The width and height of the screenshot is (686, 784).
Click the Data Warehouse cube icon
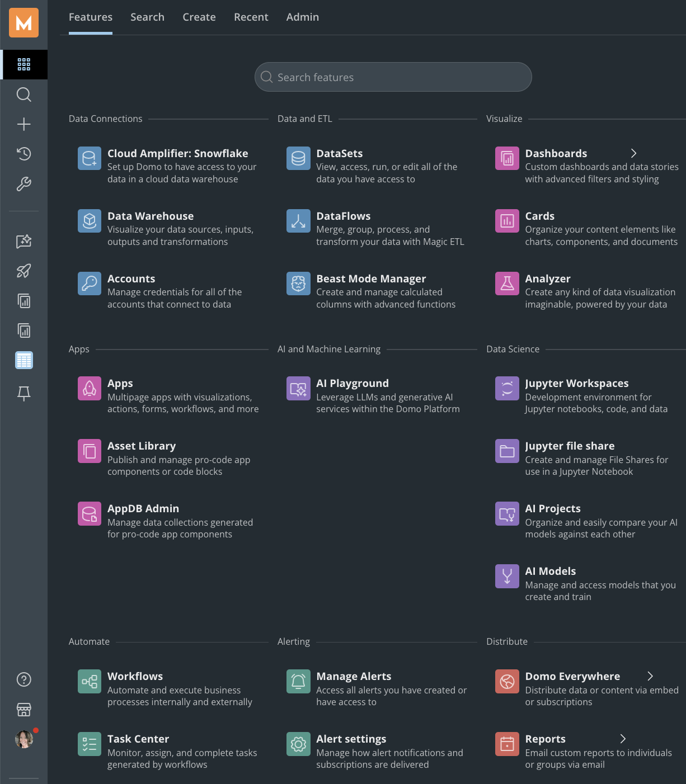90,221
